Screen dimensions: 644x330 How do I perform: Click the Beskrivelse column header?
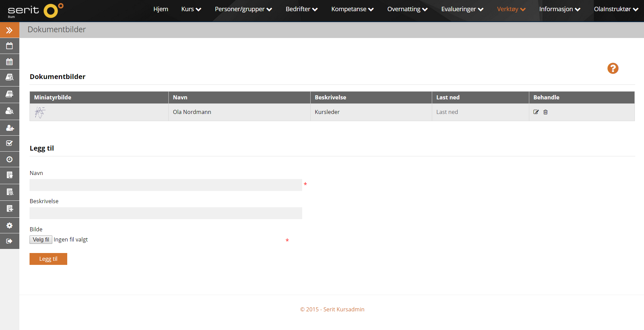pyautogui.click(x=371, y=97)
